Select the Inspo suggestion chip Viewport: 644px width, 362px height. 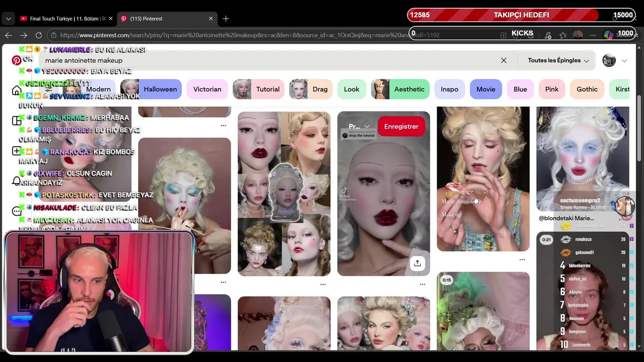(x=450, y=89)
